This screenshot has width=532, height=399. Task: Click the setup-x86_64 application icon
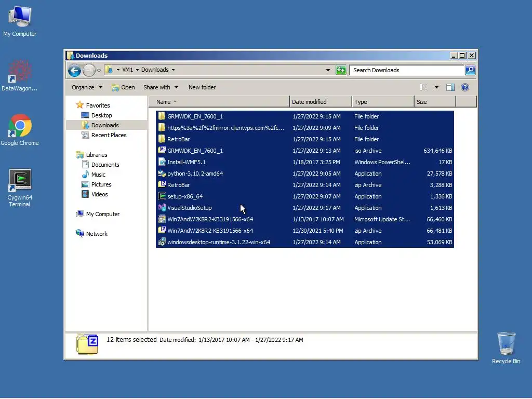pyautogui.click(x=162, y=196)
